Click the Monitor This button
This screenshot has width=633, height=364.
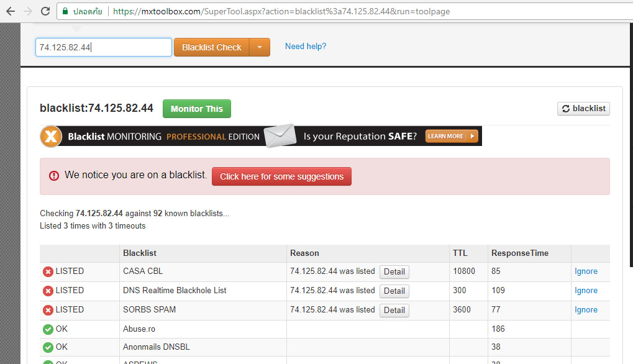196,109
